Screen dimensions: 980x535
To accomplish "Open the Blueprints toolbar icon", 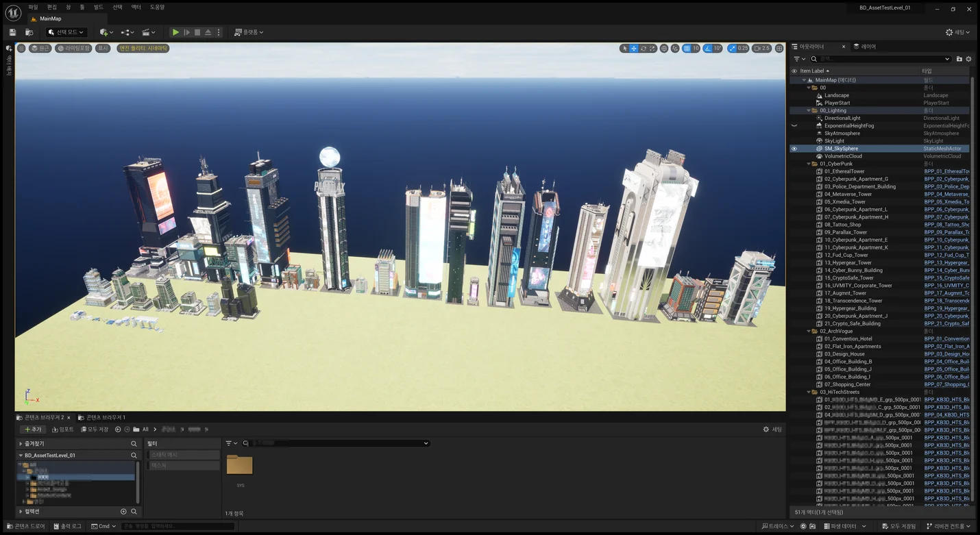I will [x=127, y=32].
